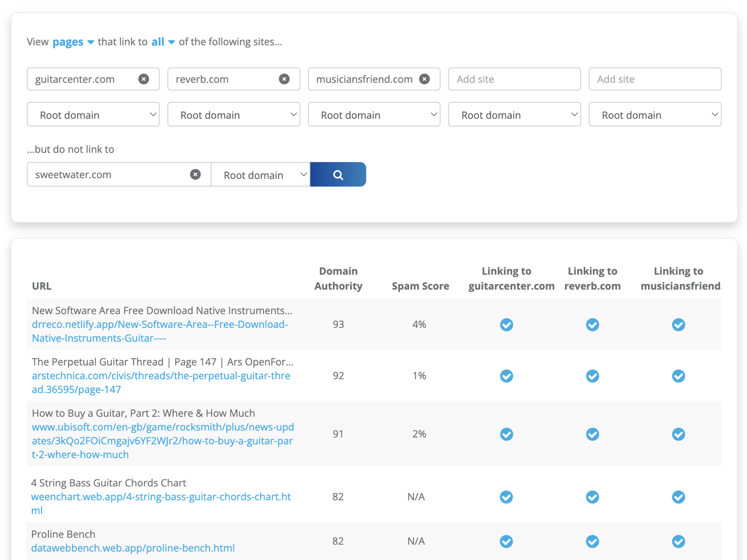
Task: Click the URL column header
Action: 41,286
